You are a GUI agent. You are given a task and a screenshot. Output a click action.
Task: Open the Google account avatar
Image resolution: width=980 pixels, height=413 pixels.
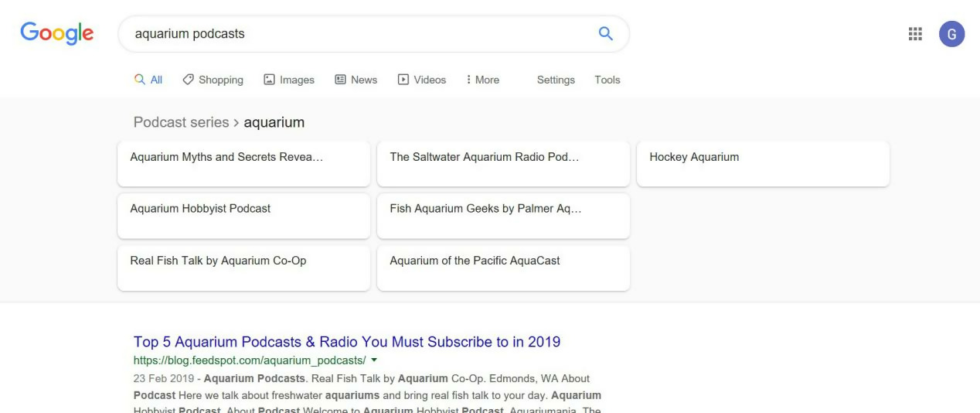tap(951, 34)
